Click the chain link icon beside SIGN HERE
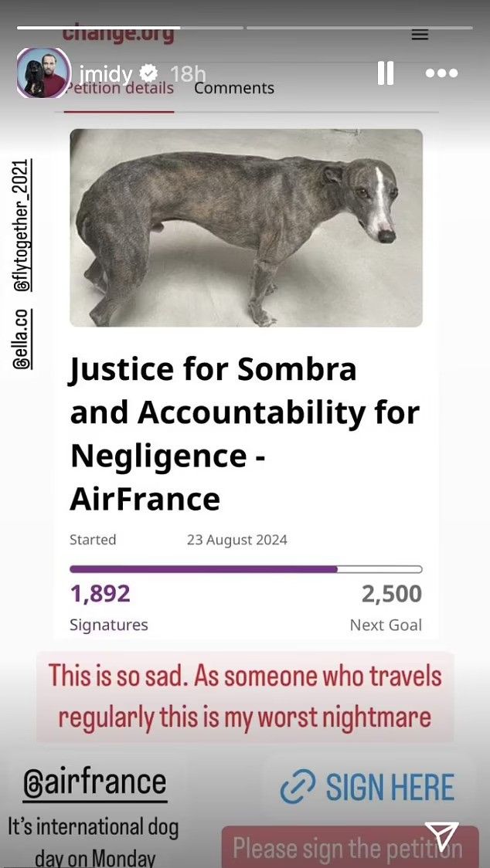 click(x=295, y=788)
